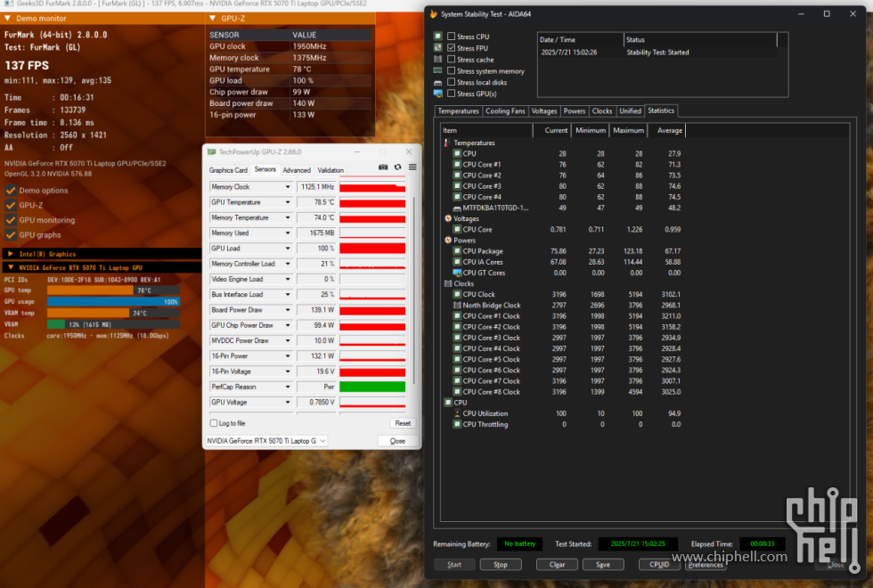873x588 pixels.
Task: Click AIDA64 flame title icon
Action: coord(434,14)
